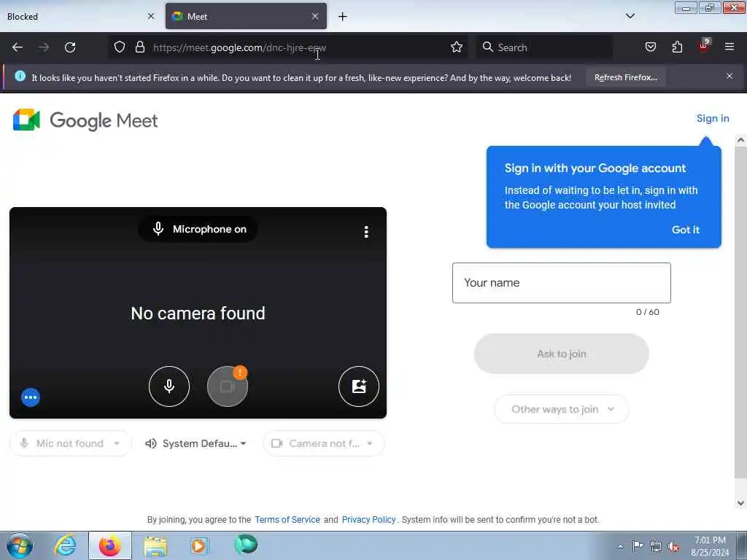Go back using the browser back arrow
The width and height of the screenshot is (747, 560).
point(18,47)
